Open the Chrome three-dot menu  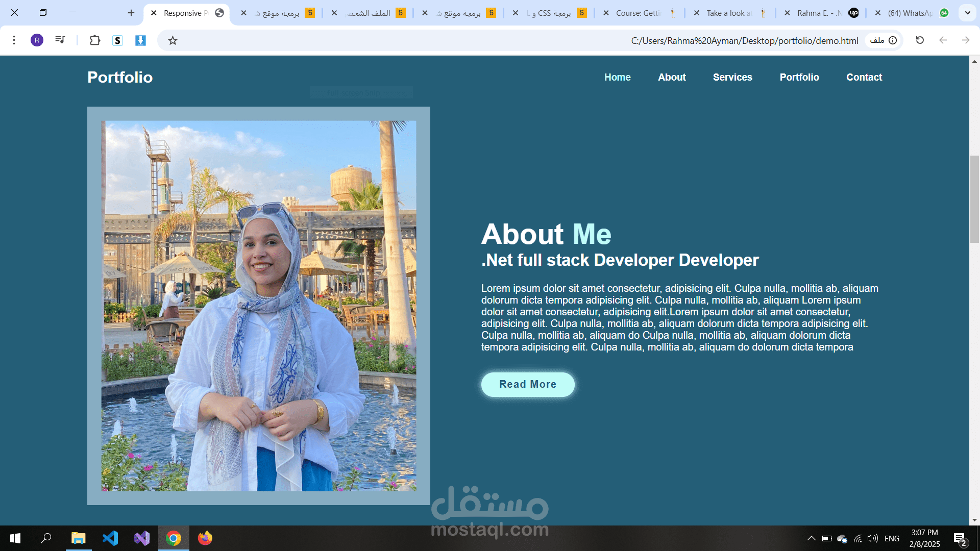14,40
